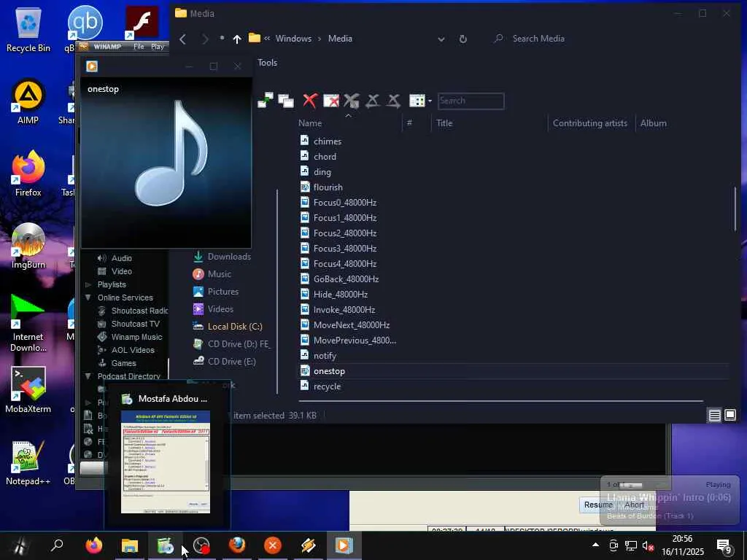
Task: Select the ding sound file
Action: (322, 172)
